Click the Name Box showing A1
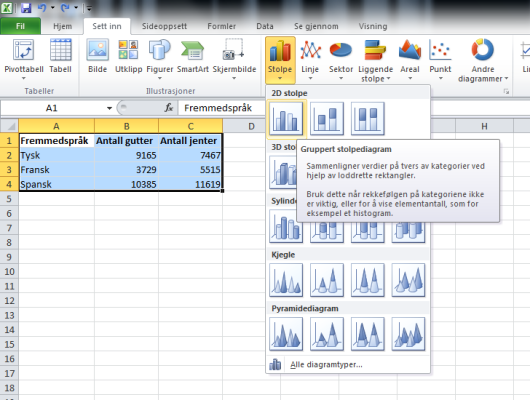This screenshot has height=400, width=530. click(x=52, y=108)
